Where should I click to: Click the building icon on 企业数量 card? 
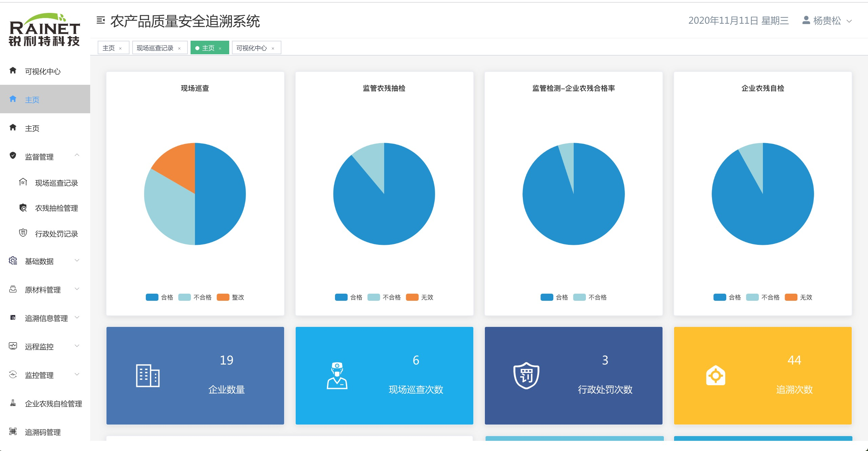(x=148, y=375)
